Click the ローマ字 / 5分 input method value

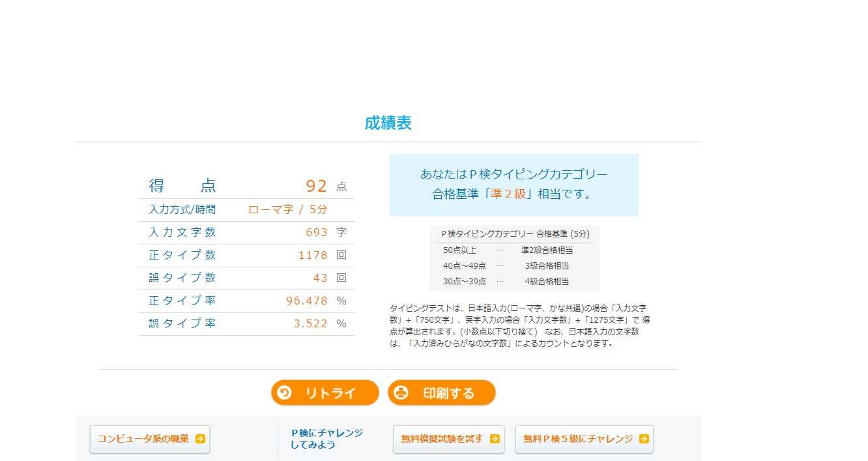tap(288, 209)
